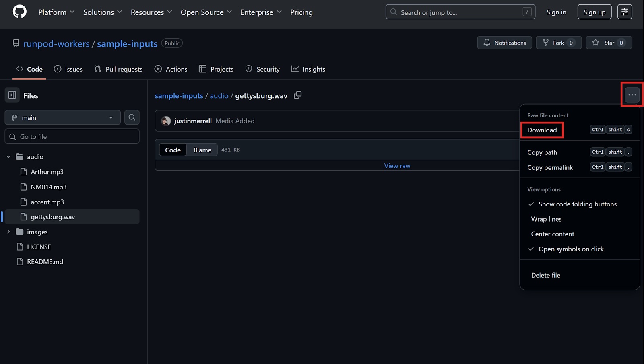Click audio in the breadcrumb path

click(x=219, y=96)
